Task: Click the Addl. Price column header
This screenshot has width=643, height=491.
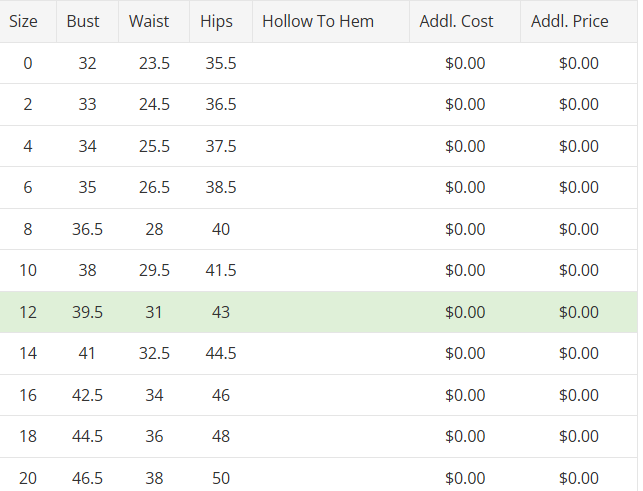Action: pyautogui.click(x=570, y=21)
